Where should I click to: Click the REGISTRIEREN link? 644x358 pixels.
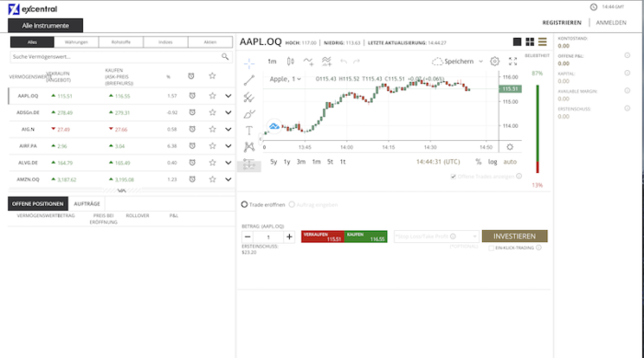coord(561,23)
